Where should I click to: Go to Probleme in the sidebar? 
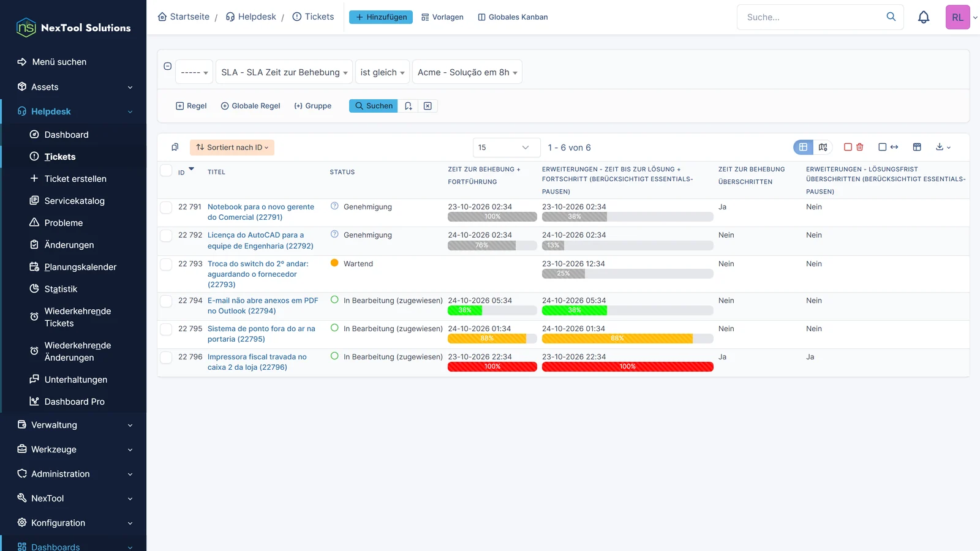(63, 223)
